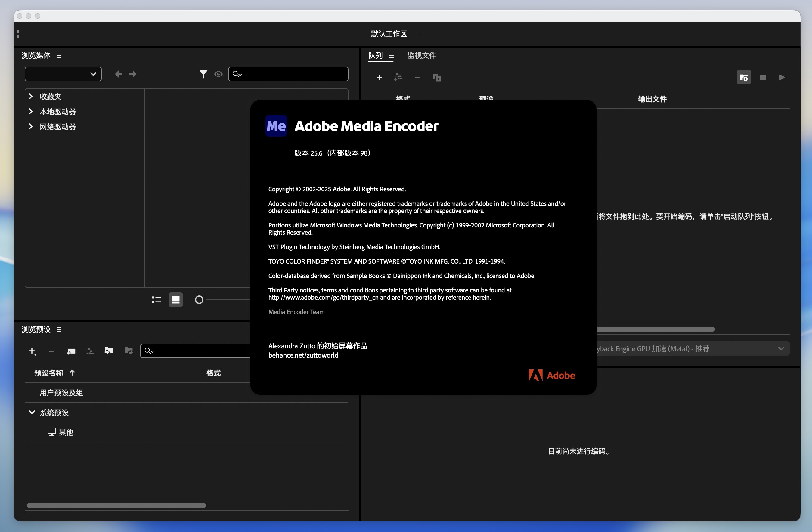This screenshot has height=532, width=812.
Task: Switch to the 监视文件 tab
Action: tap(421, 55)
